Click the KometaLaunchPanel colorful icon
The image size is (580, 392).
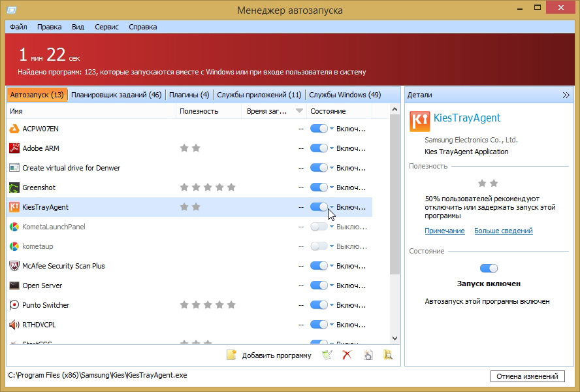coord(14,227)
